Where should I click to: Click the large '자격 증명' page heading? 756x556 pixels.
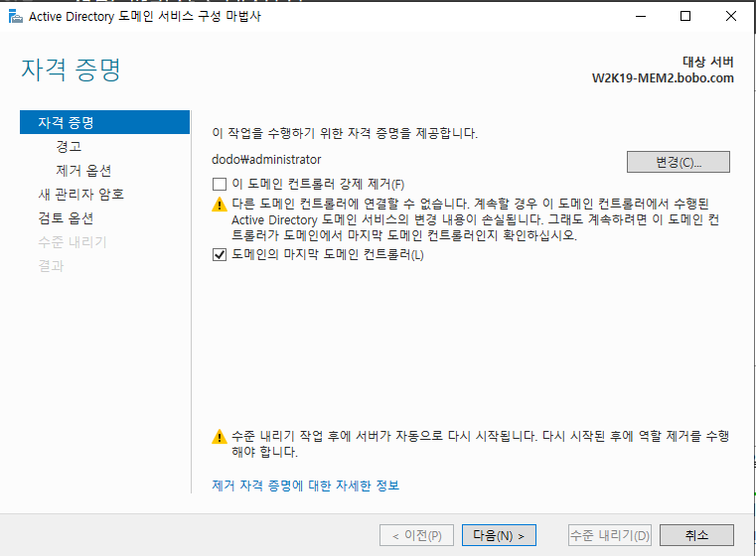point(71,69)
